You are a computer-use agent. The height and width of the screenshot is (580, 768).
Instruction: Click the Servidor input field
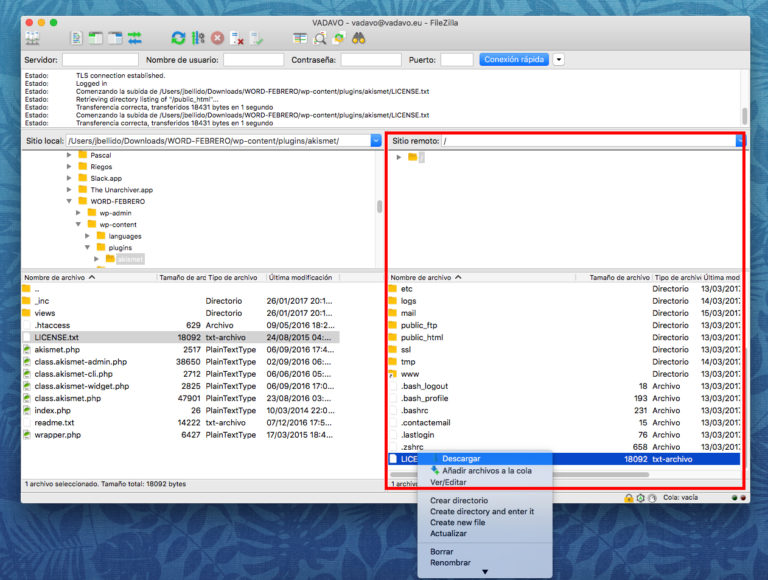click(x=100, y=60)
